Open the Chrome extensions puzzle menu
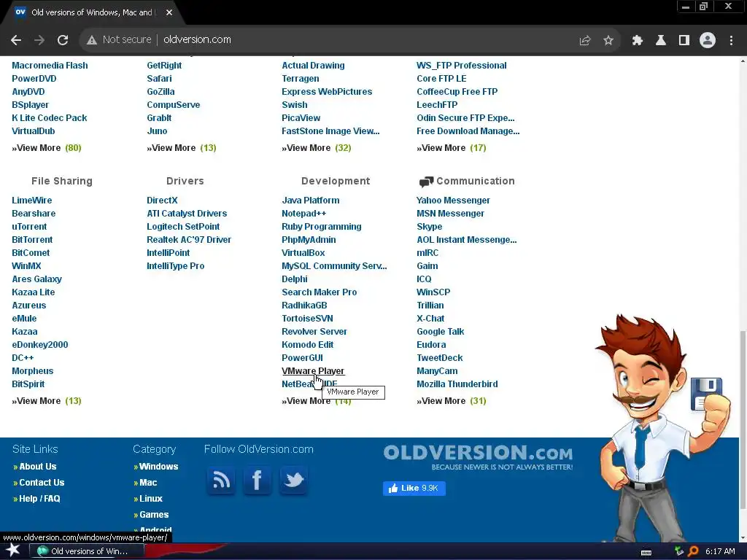747x560 pixels. click(638, 41)
